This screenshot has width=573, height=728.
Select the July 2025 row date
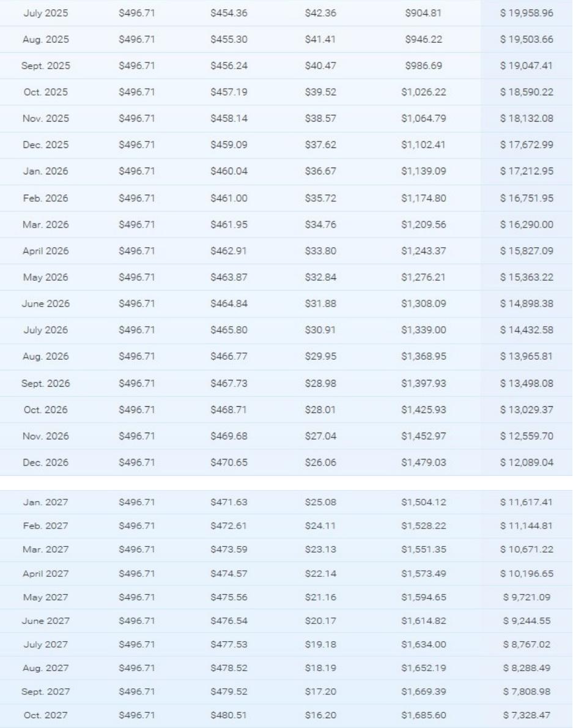click(x=45, y=13)
